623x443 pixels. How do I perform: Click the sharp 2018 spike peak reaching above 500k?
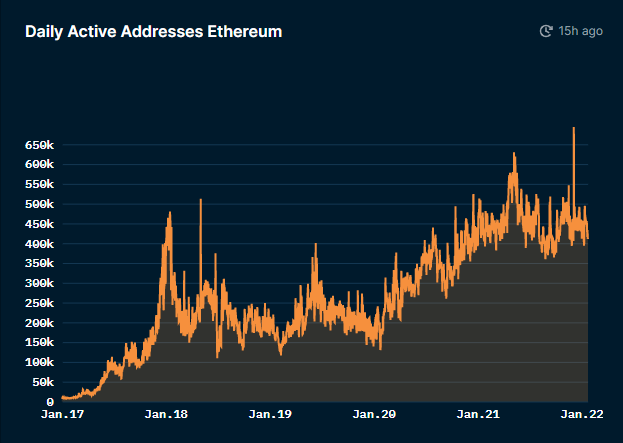coord(201,200)
